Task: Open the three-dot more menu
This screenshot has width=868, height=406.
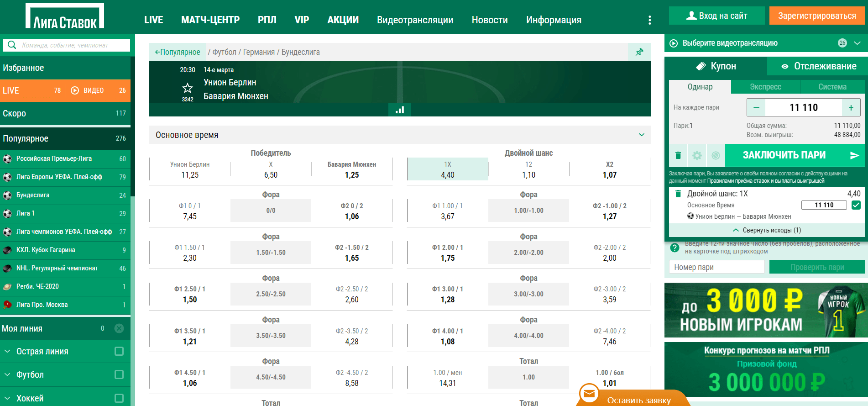Action: 649,20
